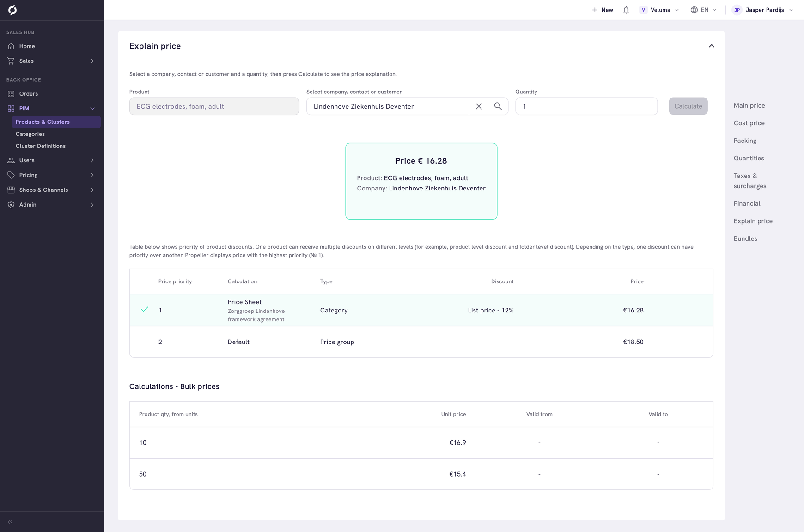The image size is (804, 532).
Task: Open Cluster Definitions menu item
Action: tap(41, 146)
